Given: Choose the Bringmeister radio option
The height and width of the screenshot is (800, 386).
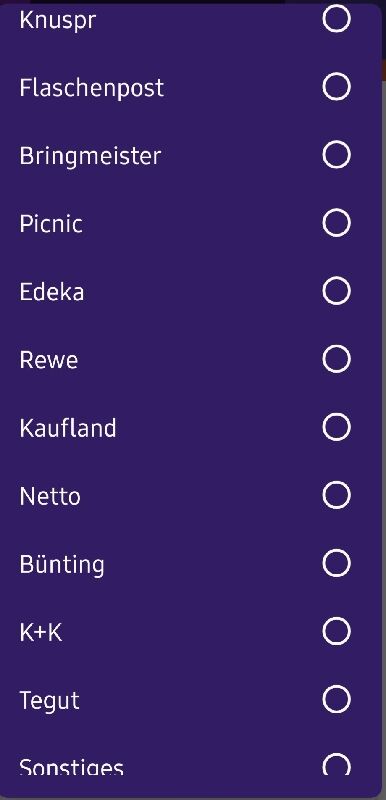Looking at the screenshot, I should pyautogui.click(x=337, y=155).
